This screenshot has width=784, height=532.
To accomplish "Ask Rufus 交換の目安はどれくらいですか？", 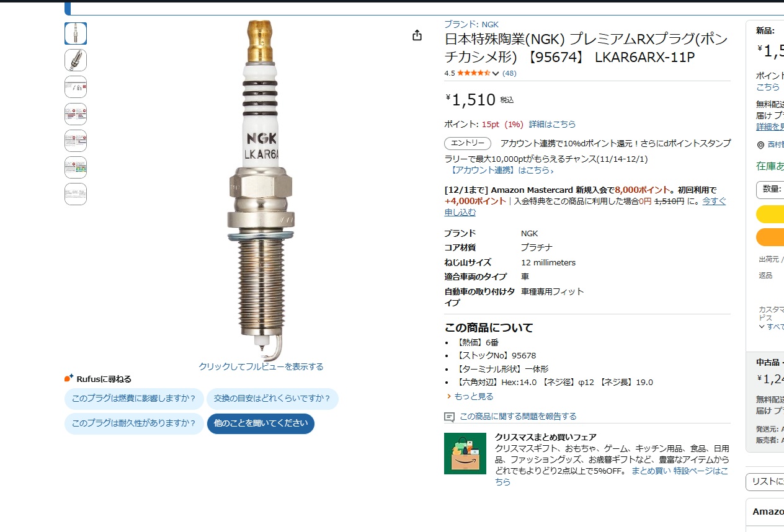I will pyautogui.click(x=272, y=399).
